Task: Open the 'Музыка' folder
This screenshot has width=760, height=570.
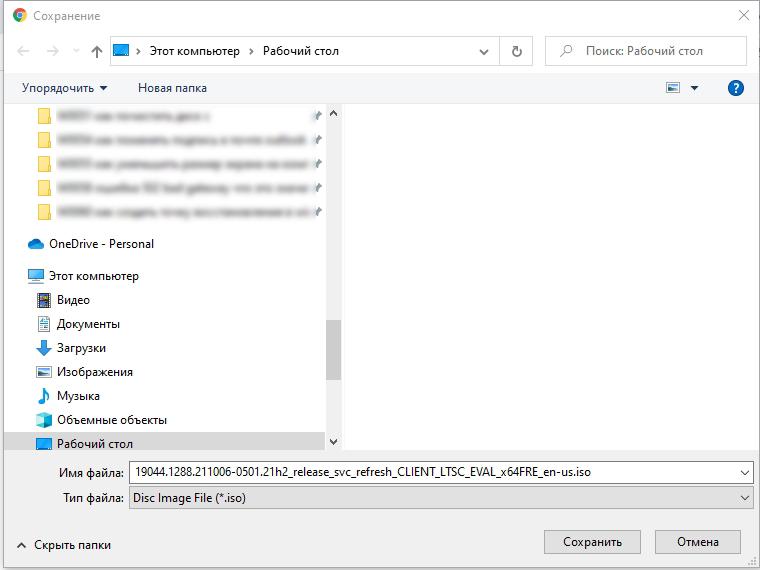Action: pos(78,396)
